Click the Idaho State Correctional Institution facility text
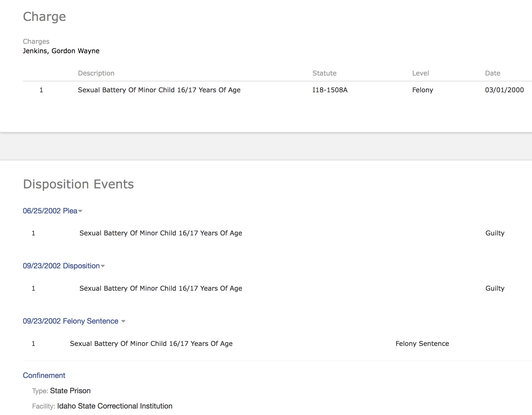Viewport: 532px width, 415px height. 115,406
